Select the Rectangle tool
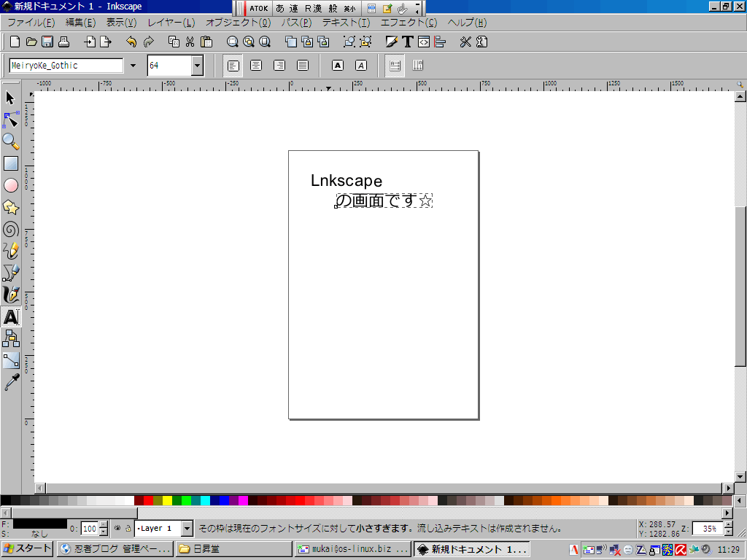 10,163
